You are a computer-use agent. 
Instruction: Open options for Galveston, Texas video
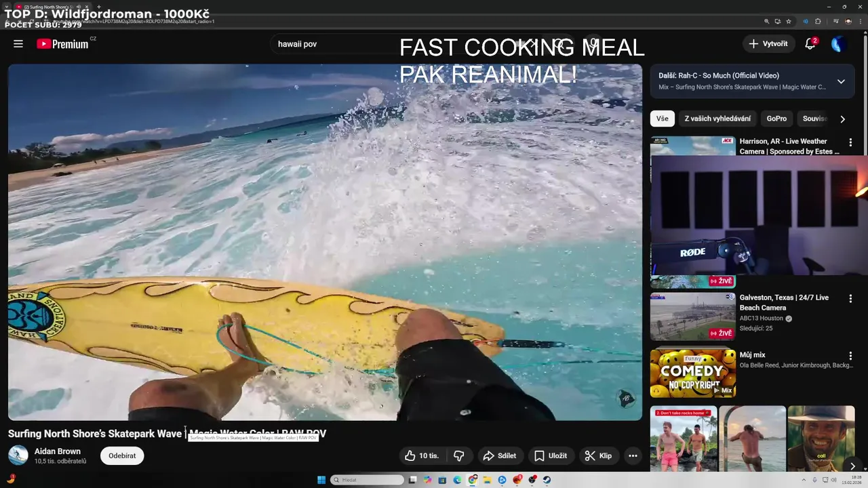click(850, 298)
